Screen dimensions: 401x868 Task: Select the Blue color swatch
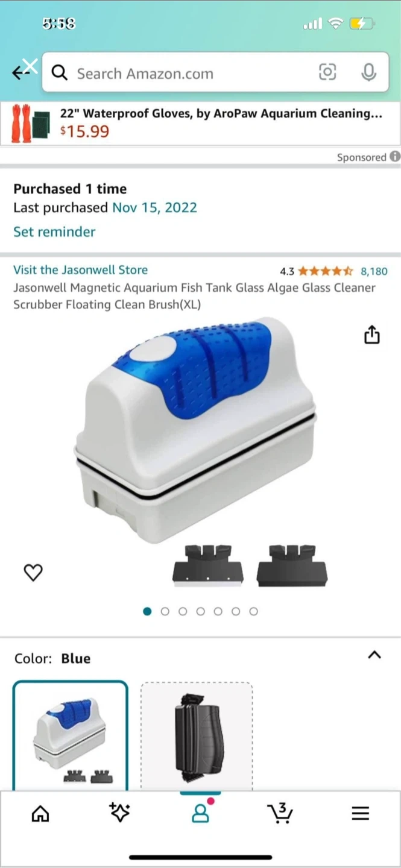tap(71, 735)
